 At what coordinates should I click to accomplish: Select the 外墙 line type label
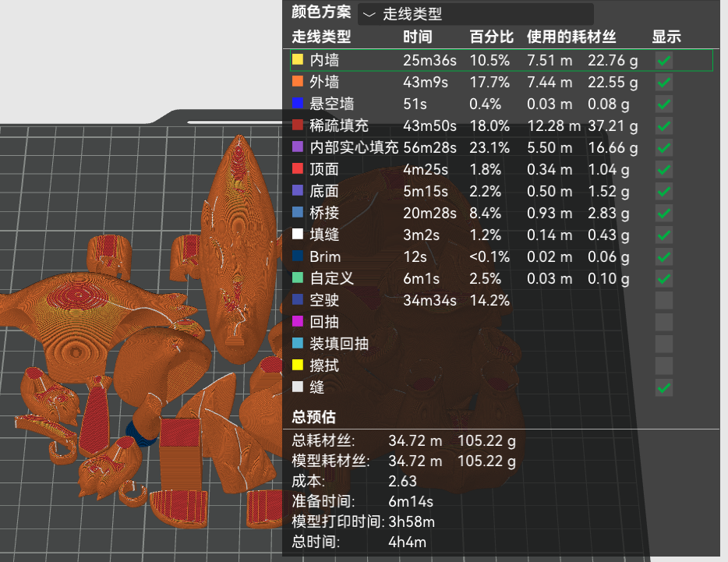(324, 82)
